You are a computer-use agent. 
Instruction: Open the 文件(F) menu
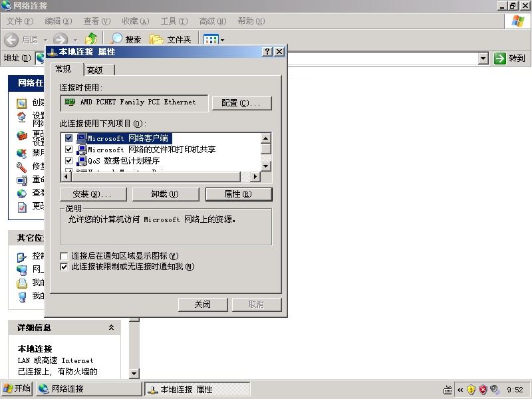coord(20,21)
